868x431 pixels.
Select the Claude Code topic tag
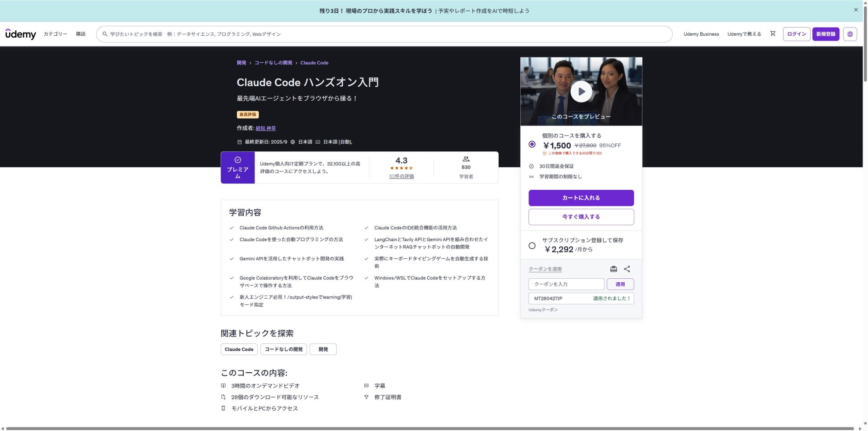point(239,349)
